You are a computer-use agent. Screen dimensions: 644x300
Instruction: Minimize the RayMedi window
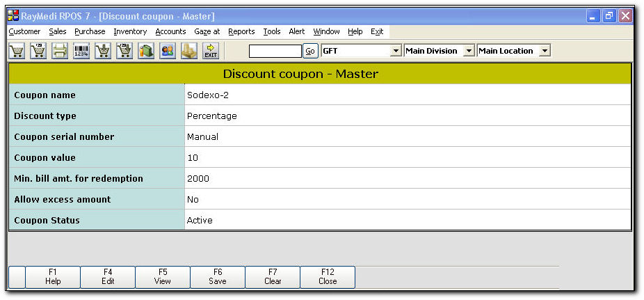(593, 17)
